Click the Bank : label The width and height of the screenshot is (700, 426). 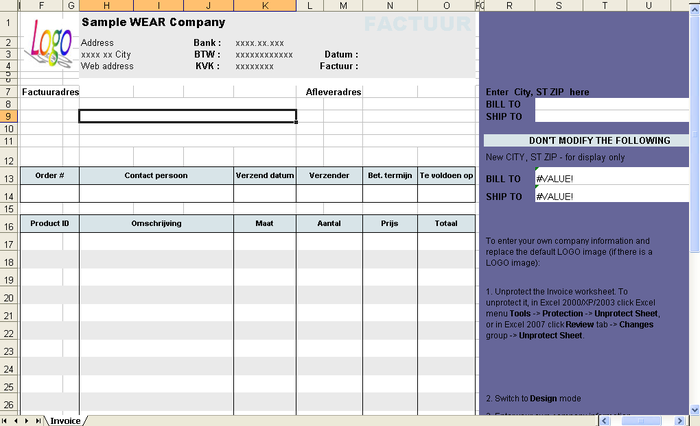click(207, 43)
